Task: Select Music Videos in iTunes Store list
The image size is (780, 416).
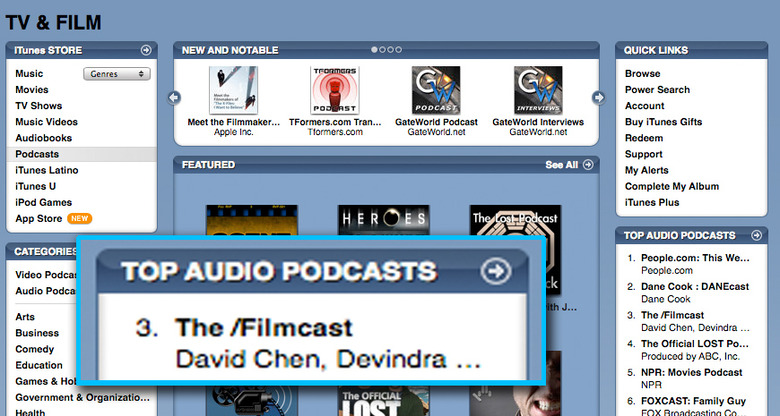Action: pyautogui.click(x=47, y=122)
